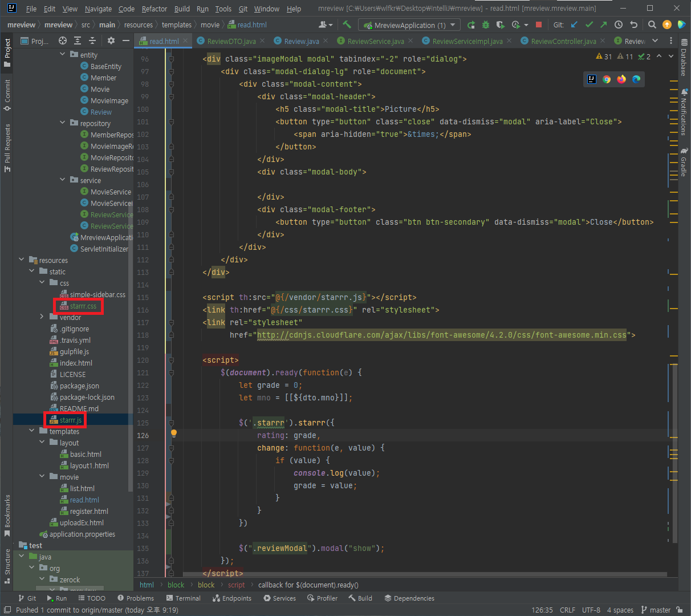Open read.html in Edge browser
Viewport: 691px width, 616px height.
click(x=636, y=79)
